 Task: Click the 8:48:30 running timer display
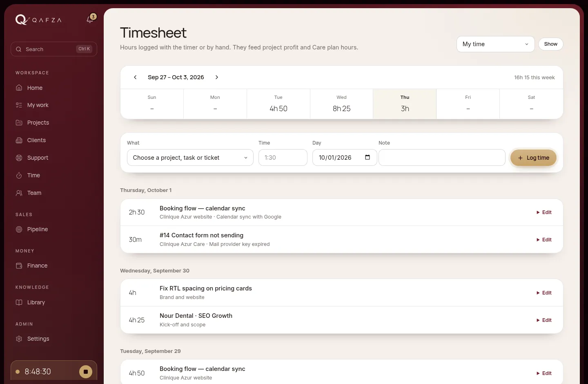click(38, 372)
